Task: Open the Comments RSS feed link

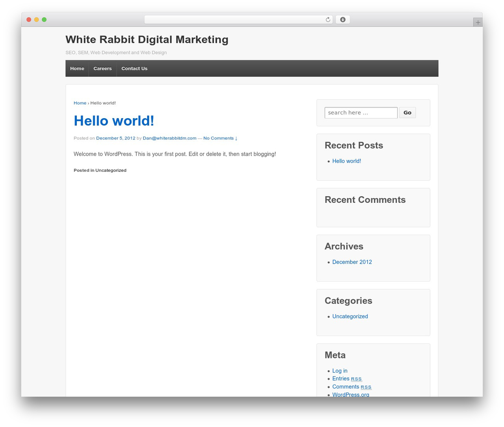Action: coord(352,387)
